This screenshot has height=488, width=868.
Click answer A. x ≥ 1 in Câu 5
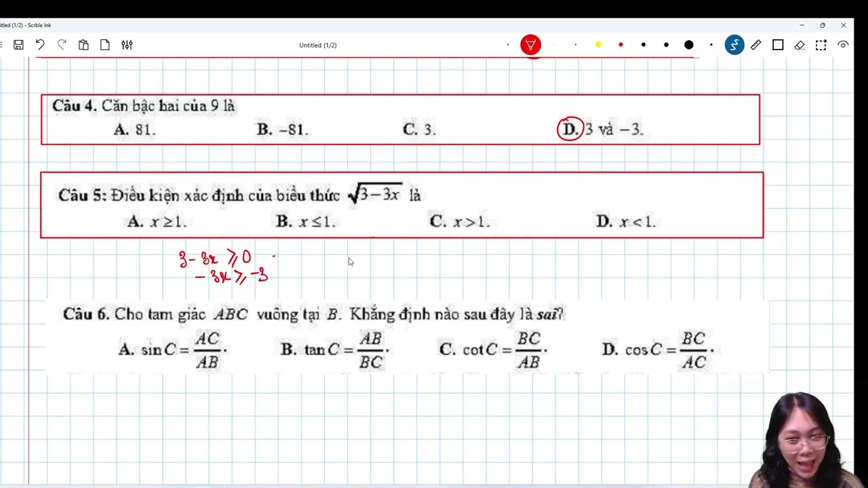coord(157,222)
